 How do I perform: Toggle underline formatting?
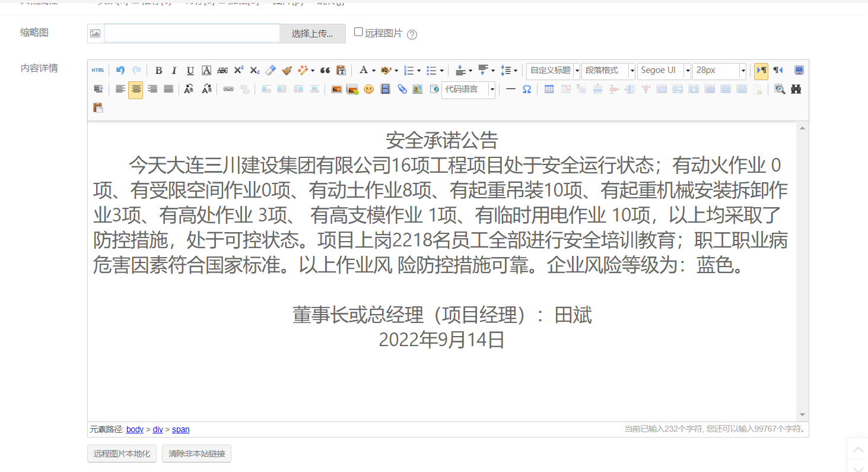190,71
